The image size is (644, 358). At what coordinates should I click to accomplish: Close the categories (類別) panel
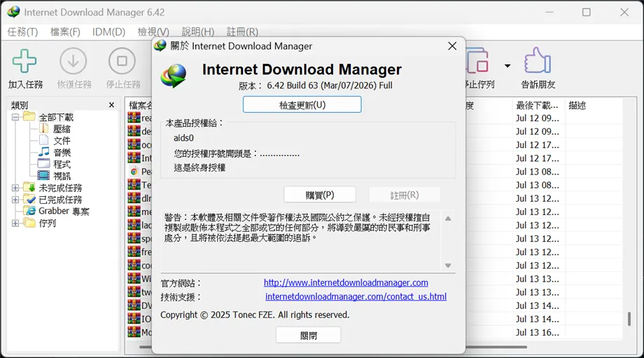click(x=111, y=105)
